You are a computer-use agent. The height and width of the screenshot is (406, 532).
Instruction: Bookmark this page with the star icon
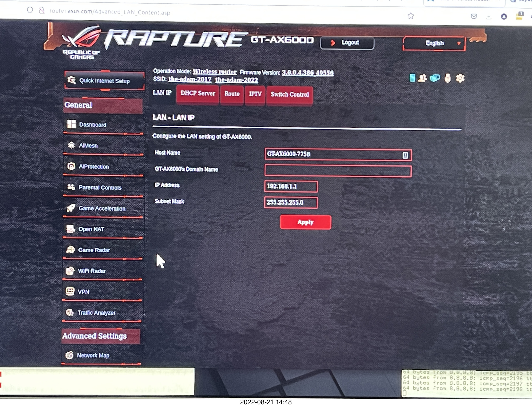pos(411,16)
